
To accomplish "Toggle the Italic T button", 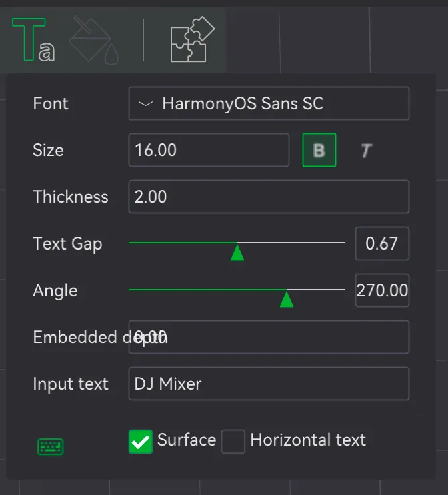I will pyautogui.click(x=366, y=151).
